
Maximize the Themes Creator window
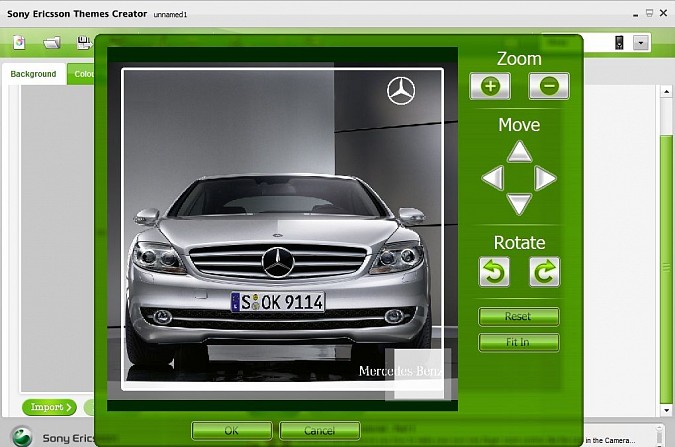click(649, 13)
